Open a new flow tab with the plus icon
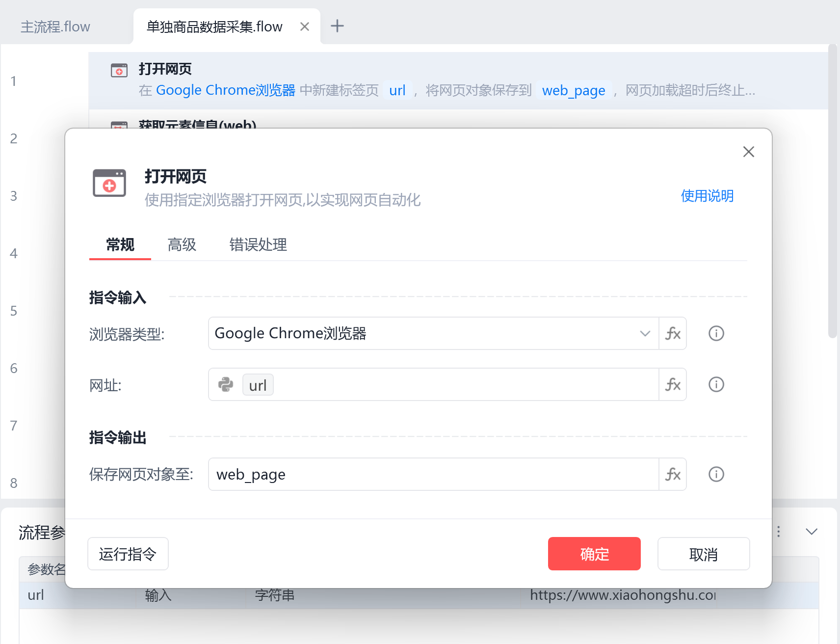 pyautogui.click(x=337, y=26)
